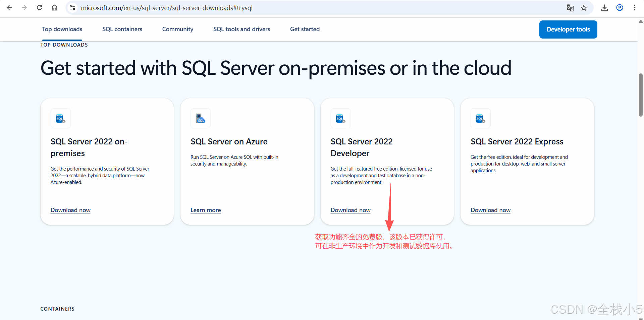Bookmark this page with the star icon

click(x=584, y=7)
